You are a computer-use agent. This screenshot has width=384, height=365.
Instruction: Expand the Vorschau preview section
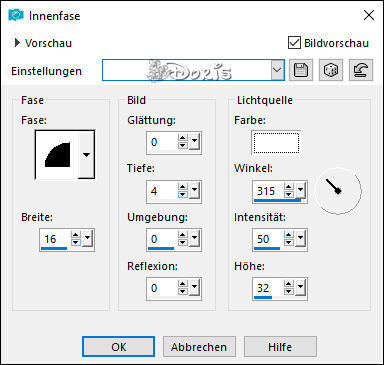(17, 43)
